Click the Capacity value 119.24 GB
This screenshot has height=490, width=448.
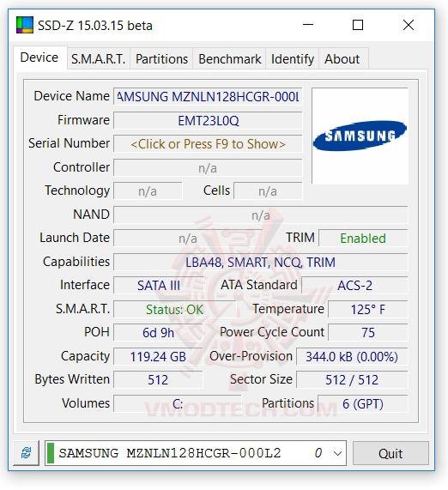pyautogui.click(x=158, y=357)
